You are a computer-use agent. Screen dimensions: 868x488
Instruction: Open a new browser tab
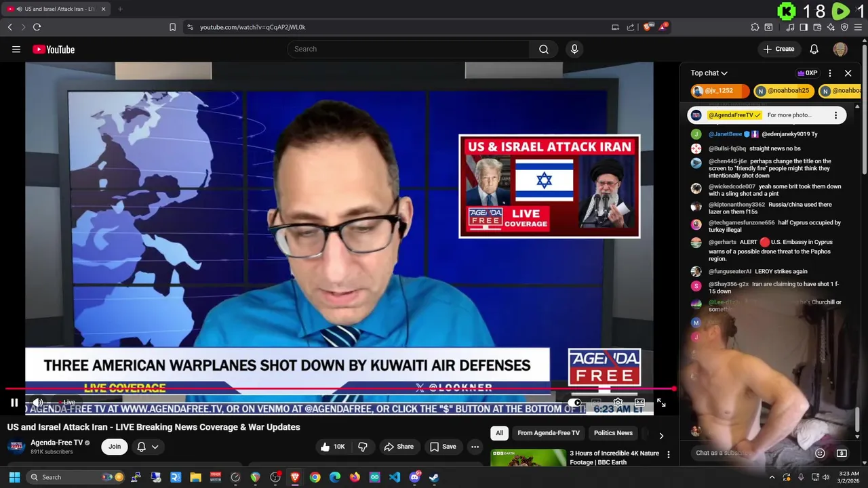click(x=120, y=9)
